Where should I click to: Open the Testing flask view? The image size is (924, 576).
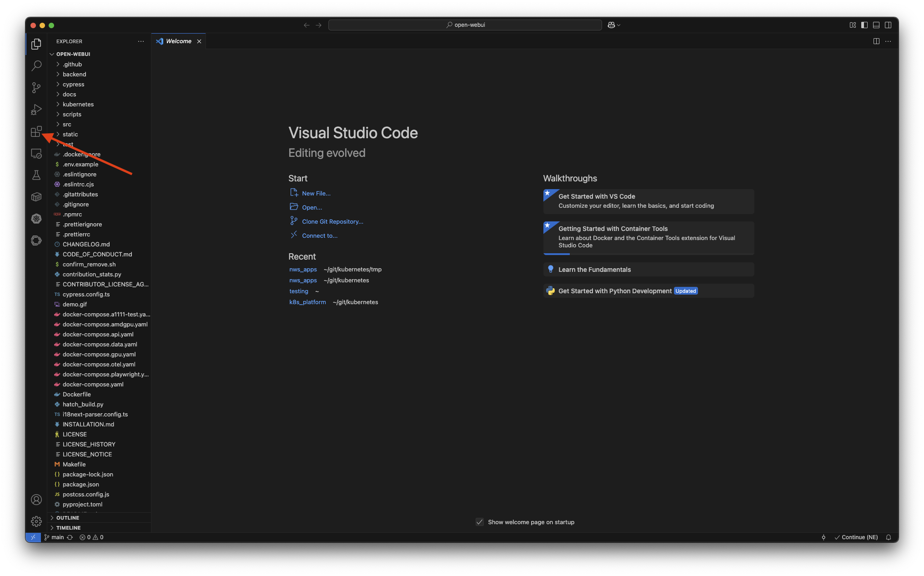36,175
